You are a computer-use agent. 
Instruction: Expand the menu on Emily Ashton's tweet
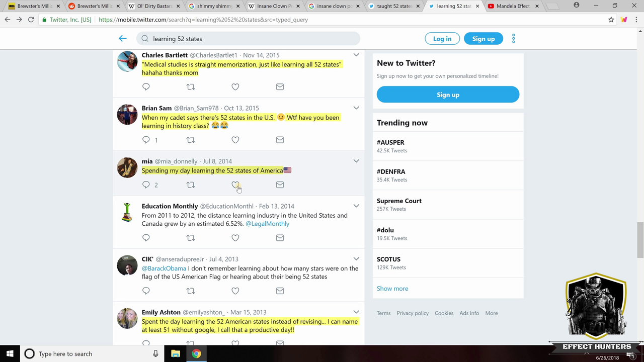(x=356, y=312)
